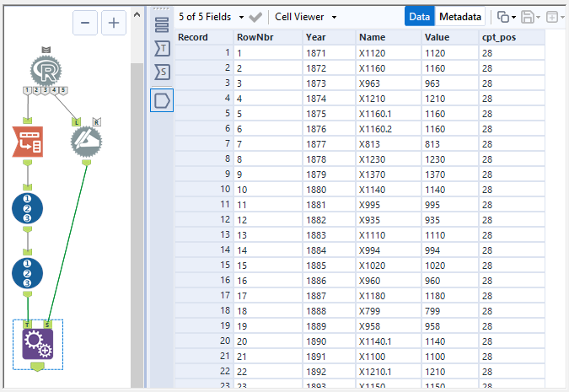Select Name cell X1160.1

(389, 114)
